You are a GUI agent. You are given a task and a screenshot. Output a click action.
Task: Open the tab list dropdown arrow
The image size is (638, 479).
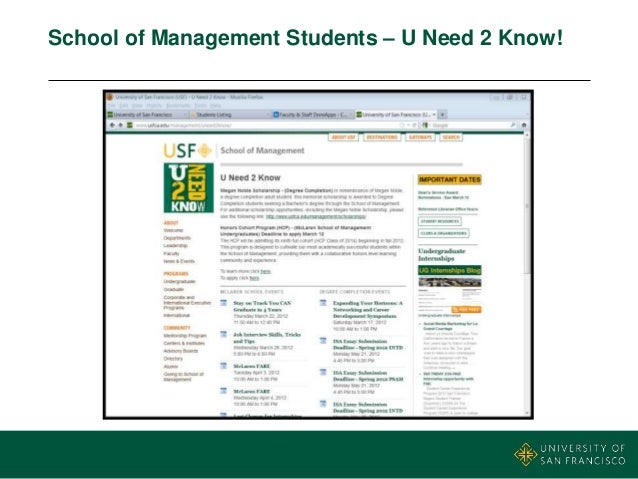pos(527,115)
